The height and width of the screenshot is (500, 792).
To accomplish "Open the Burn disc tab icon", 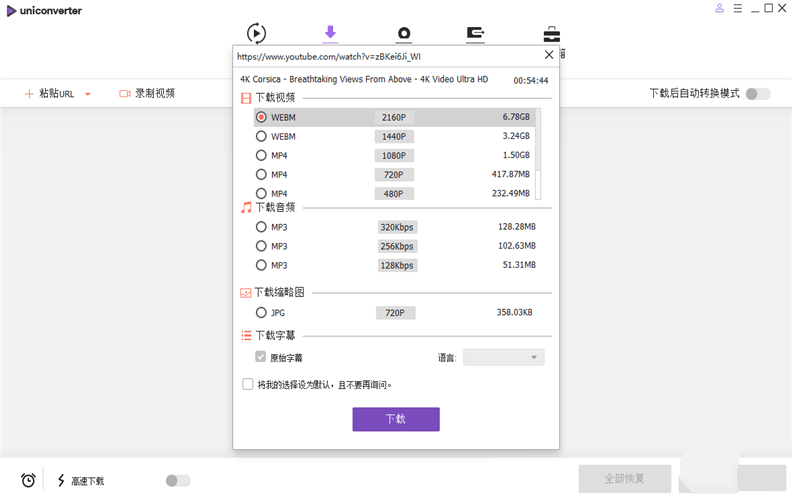I will point(404,34).
